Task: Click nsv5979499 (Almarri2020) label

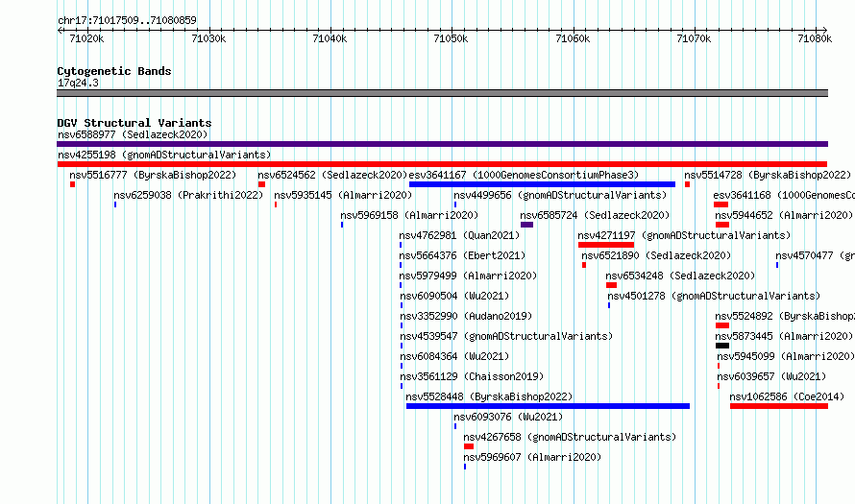Action: (468, 276)
